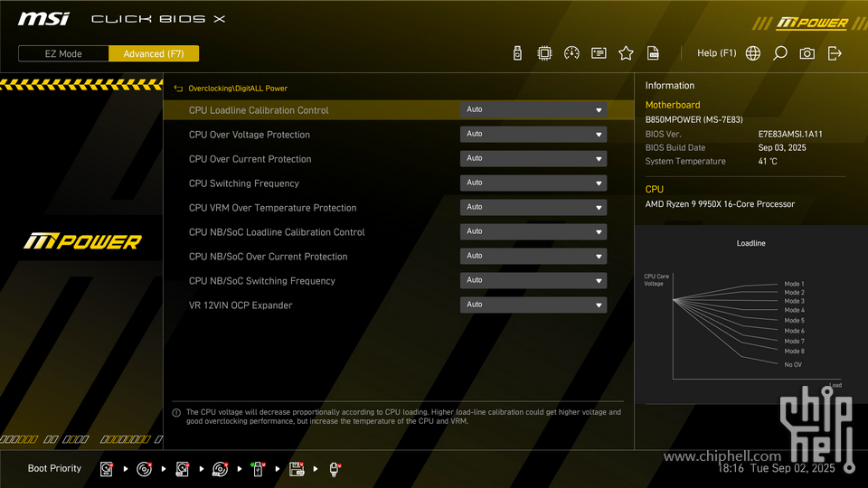Select CPU NB/SoC Switching Frequency label

(262, 280)
